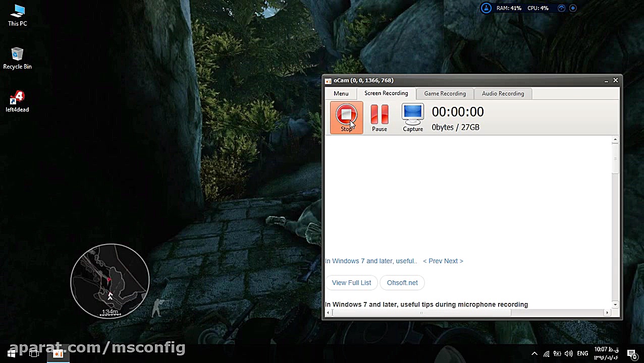Open Task View on the taskbar
This screenshot has width=644, height=363.
[34, 353]
